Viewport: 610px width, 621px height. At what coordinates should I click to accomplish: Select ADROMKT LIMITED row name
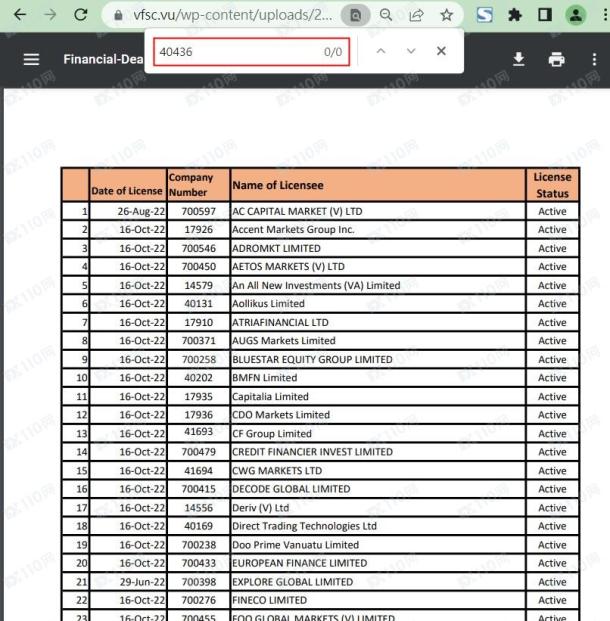276,249
